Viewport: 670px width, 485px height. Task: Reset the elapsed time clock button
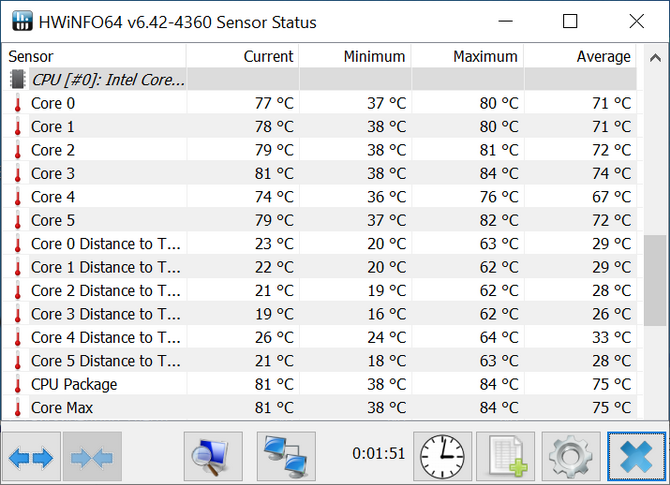pos(442,456)
